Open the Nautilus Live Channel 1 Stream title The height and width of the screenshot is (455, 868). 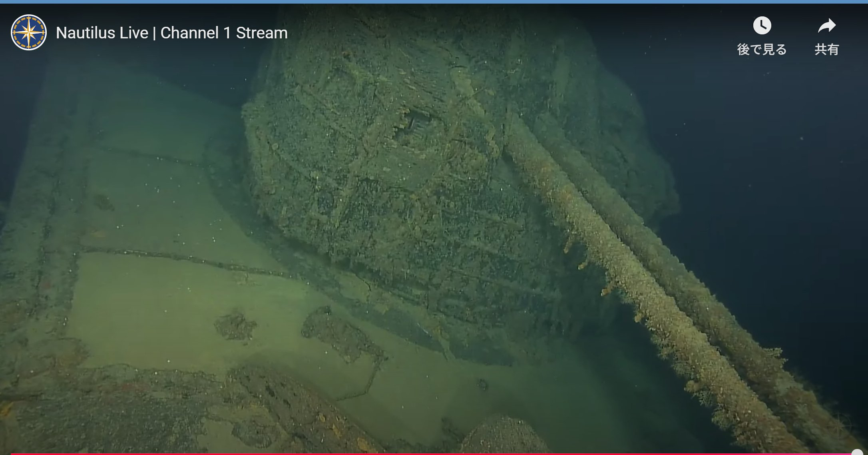pyautogui.click(x=172, y=33)
